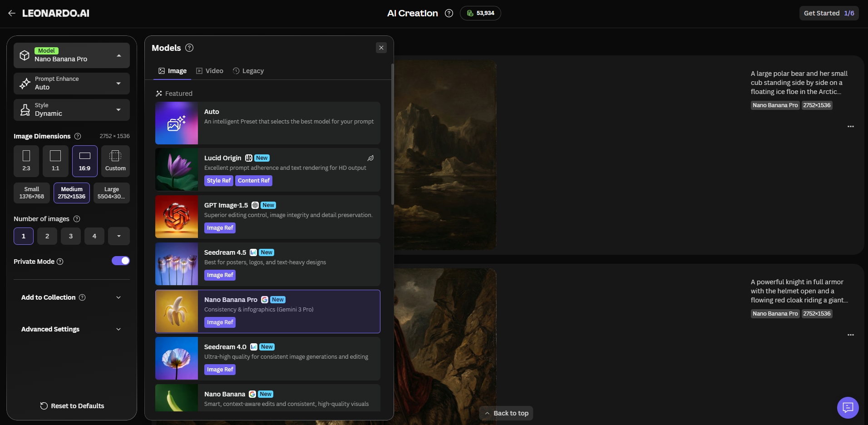Click the back arrow next to Leonardo.AI logo
The image size is (868, 425).
coord(12,13)
